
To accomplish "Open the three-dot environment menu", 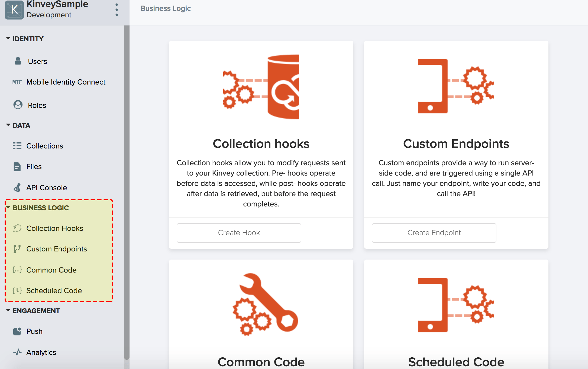I will click(x=117, y=10).
